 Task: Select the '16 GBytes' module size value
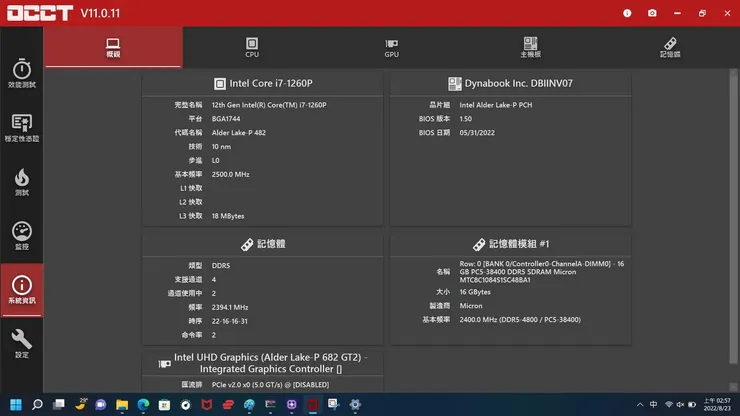(x=475, y=292)
